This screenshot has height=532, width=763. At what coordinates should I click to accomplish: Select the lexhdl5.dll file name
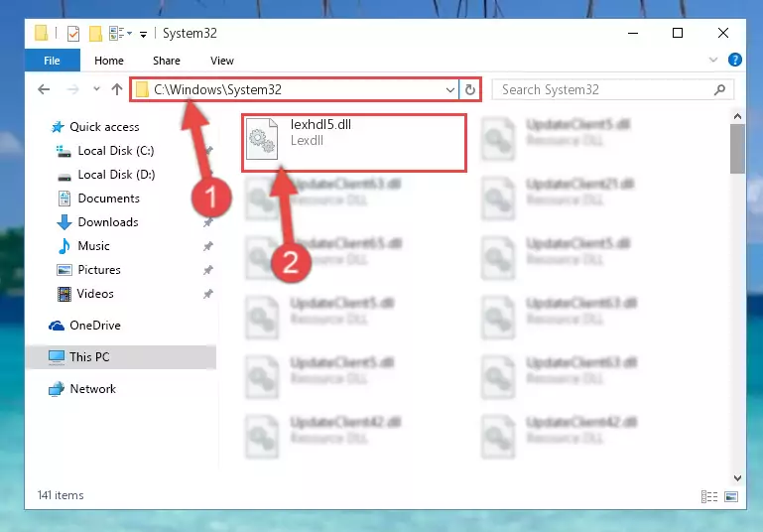click(320, 125)
